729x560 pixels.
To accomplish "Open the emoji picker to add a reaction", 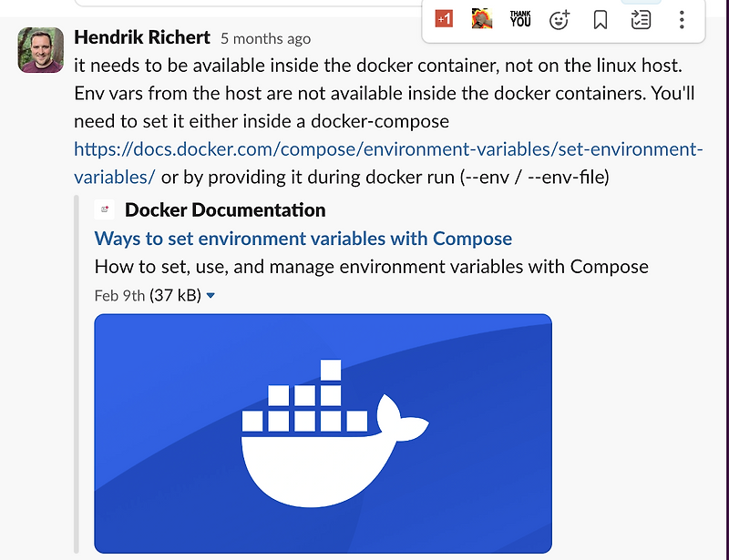I will (x=559, y=18).
